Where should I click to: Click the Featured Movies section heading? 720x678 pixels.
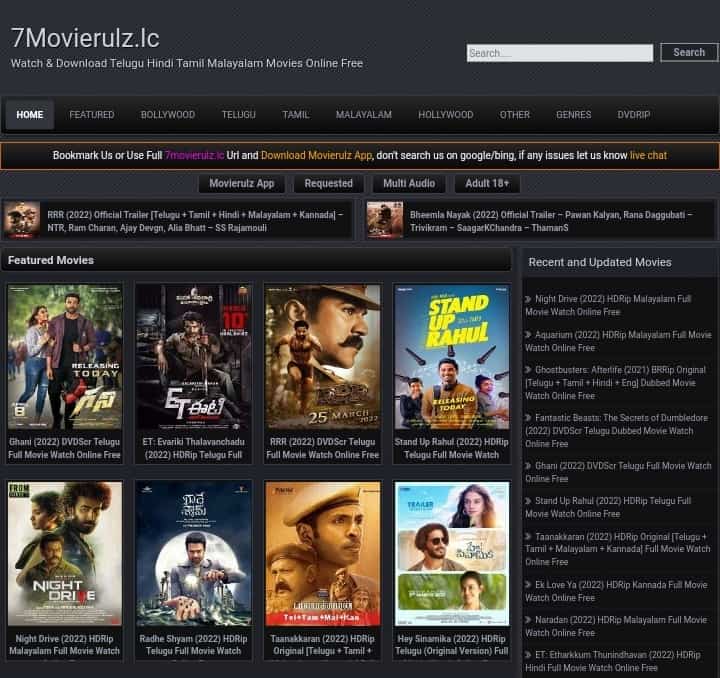click(51, 260)
